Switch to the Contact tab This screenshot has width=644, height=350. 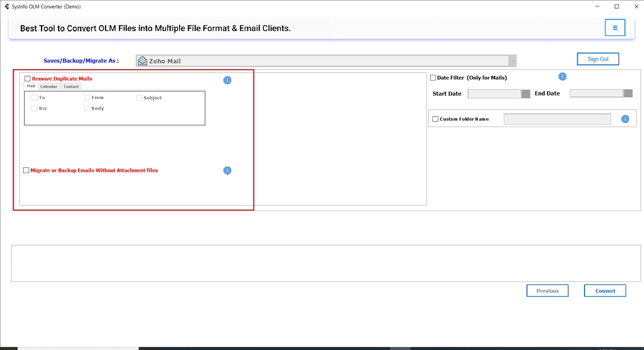pyautogui.click(x=71, y=87)
